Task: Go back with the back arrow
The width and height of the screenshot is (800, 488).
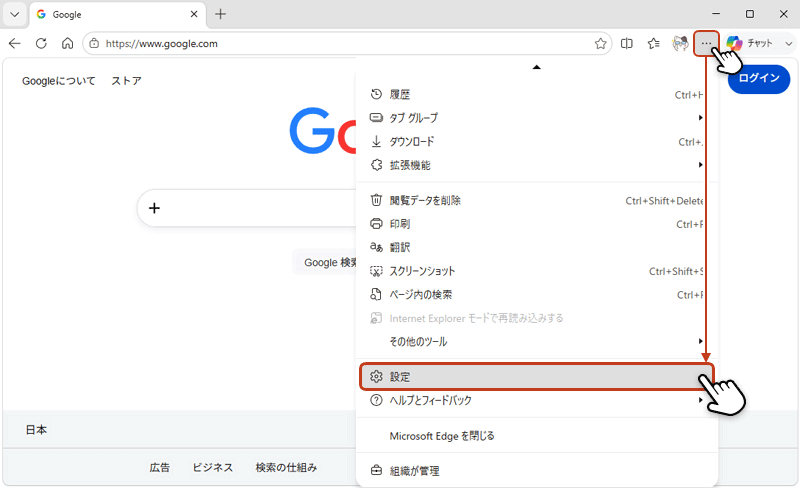Action: [x=15, y=43]
